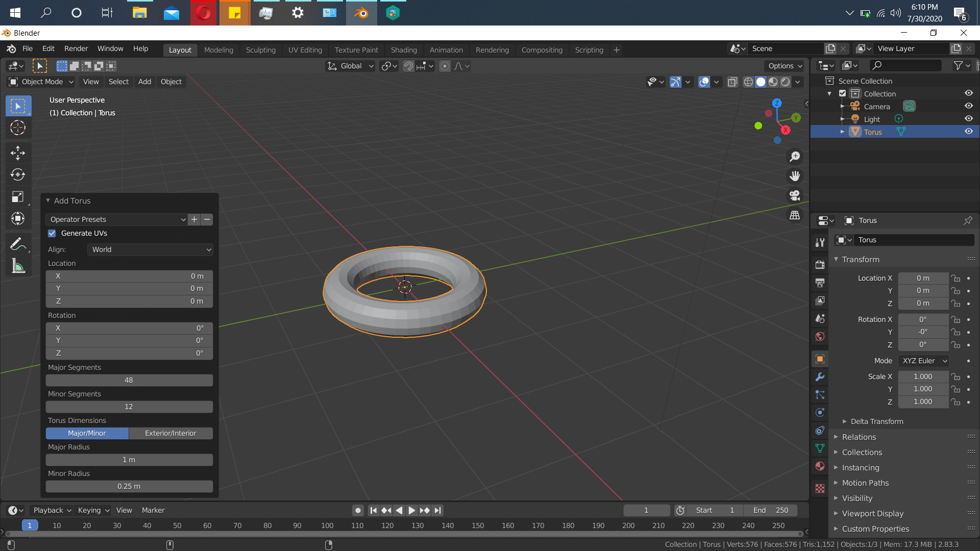Viewport: 980px width, 551px height.
Task: Toggle snapping magnet
Action: [x=408, y=66]
